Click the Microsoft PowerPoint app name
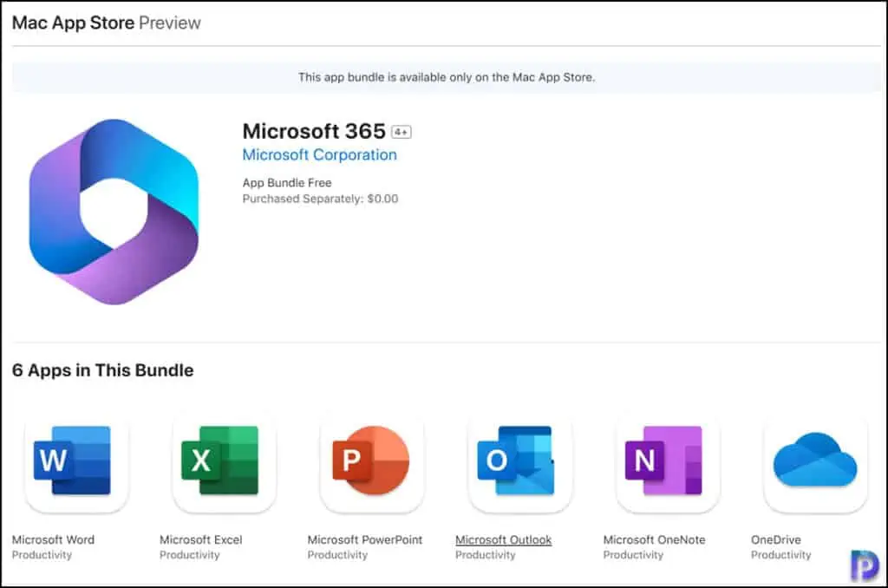This screenshot has height=588, width=888. tap(365, 539)
